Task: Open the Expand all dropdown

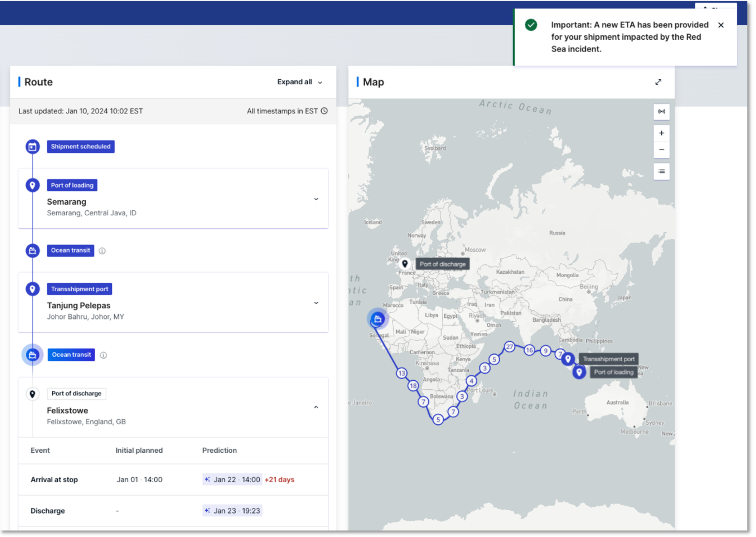Action: point(299,82)
